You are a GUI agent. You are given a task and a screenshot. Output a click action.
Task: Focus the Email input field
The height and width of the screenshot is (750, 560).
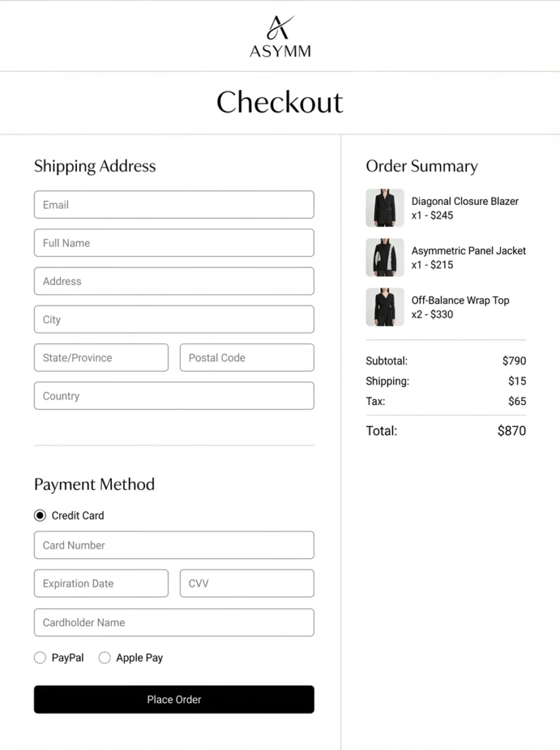click(173, 205)
